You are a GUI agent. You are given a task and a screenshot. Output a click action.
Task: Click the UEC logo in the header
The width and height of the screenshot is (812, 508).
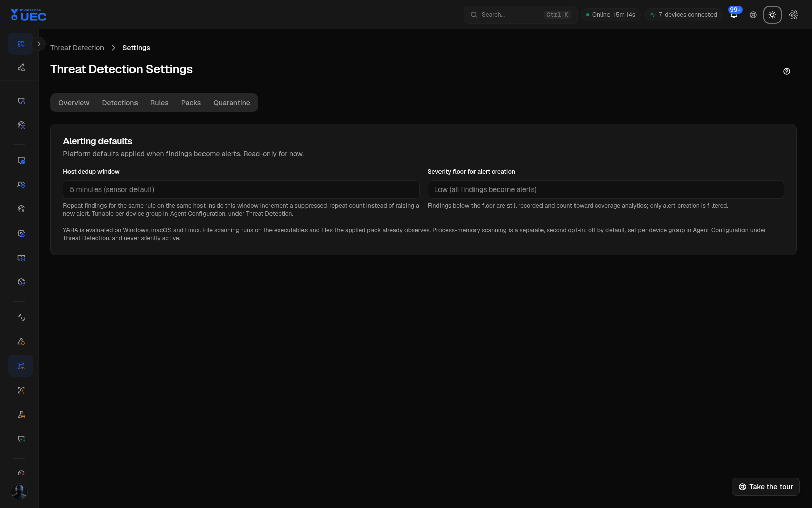pos(28,15)
